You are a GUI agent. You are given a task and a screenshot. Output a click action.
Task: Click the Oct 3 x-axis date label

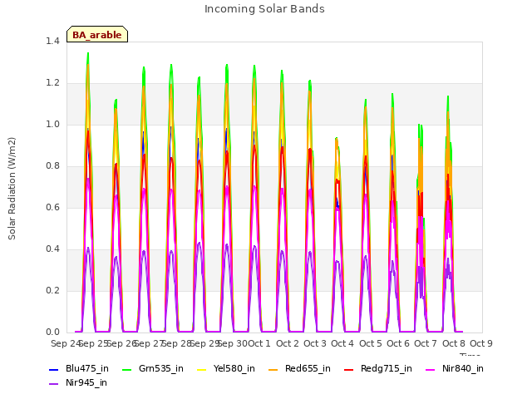point(315,343)
